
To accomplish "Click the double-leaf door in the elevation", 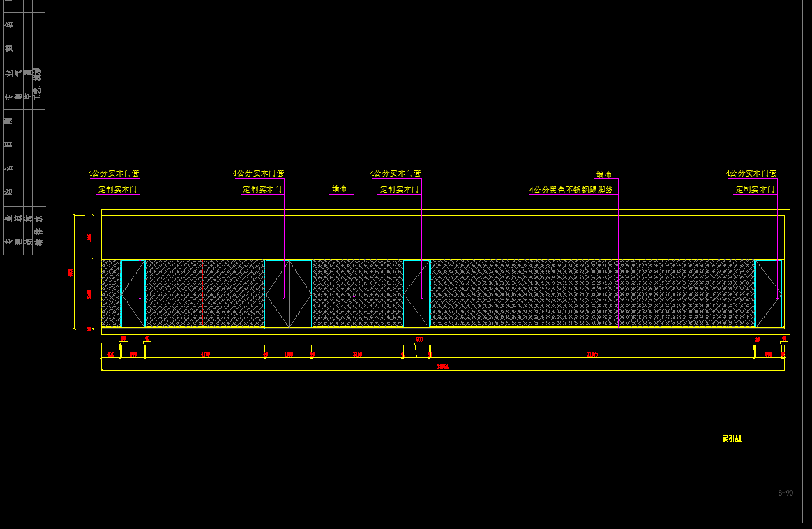I will coord(289,293).
